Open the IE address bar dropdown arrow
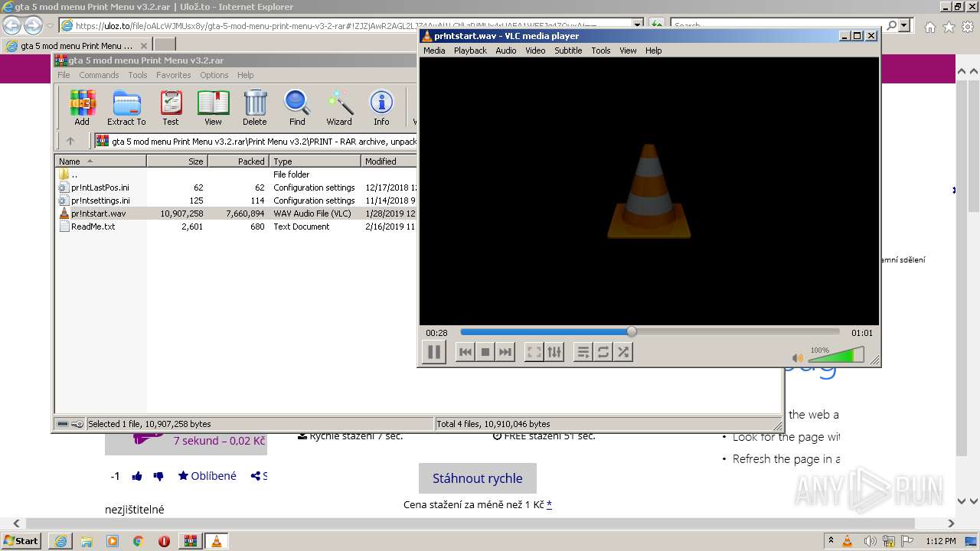The height and width of the screenshot is (551, 980). pos(638,25)
